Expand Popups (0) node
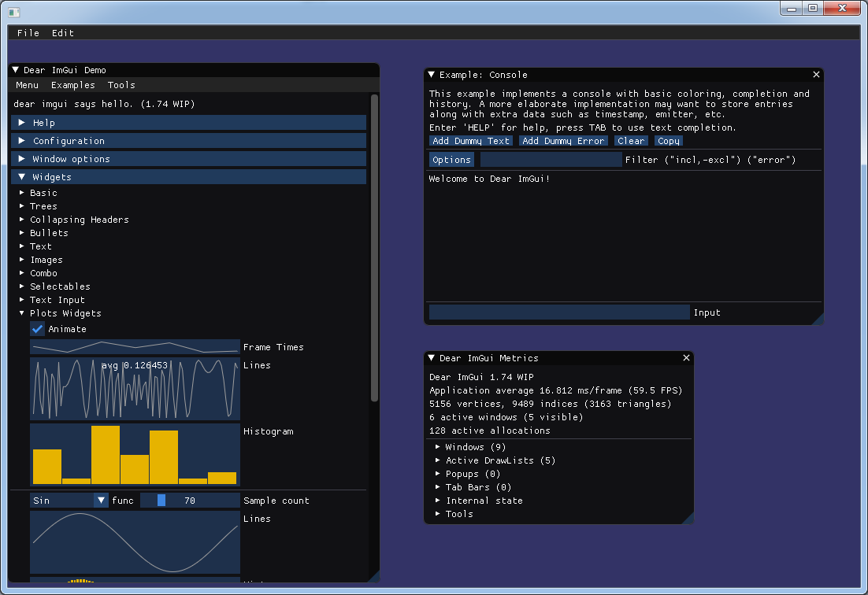 (x=468, y=474)
